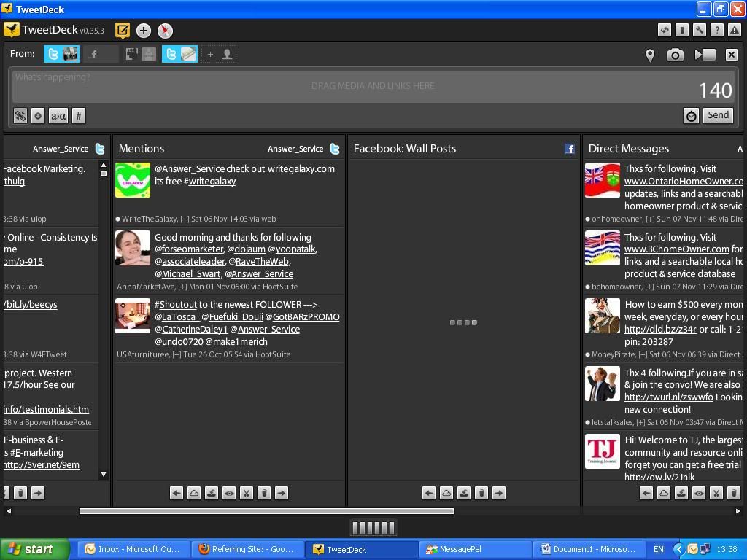Viewport: 747px width, 560px height.
Task: Toggle the first Twitter account in From
Action: click(61, 54)
